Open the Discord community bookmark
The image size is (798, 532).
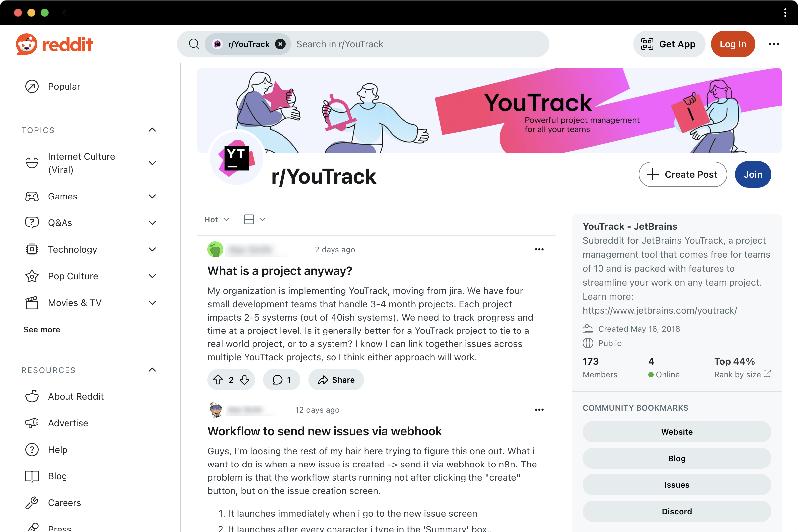coord(677,511)
